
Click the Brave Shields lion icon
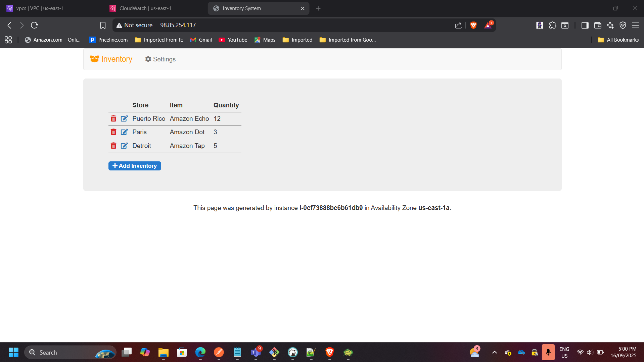[x=473, y=25]
